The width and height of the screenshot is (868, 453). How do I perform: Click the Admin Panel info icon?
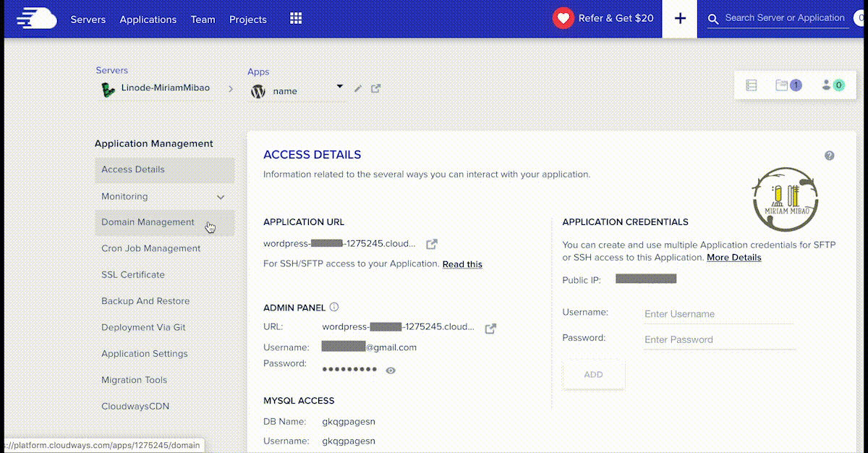coord(334,307)
